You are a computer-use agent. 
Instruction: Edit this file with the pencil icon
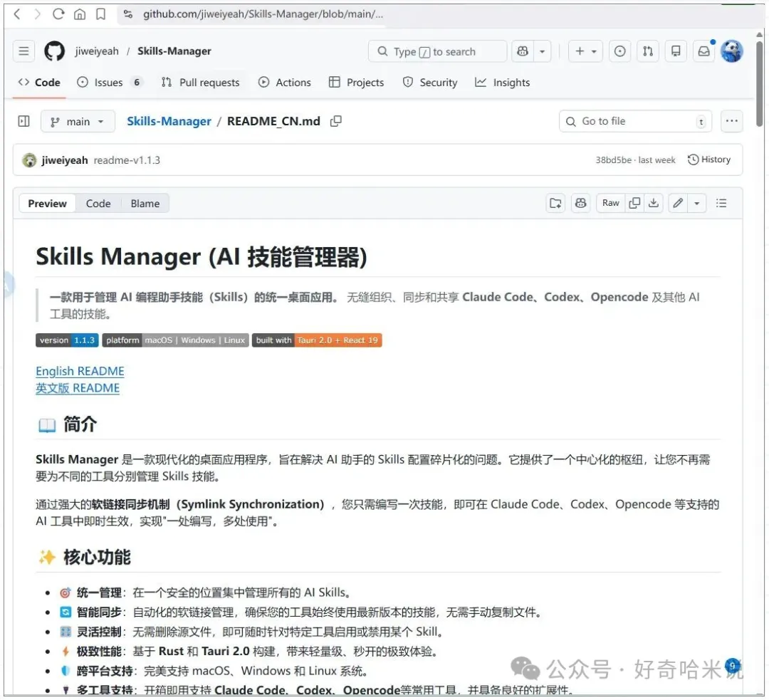[679, 203]
